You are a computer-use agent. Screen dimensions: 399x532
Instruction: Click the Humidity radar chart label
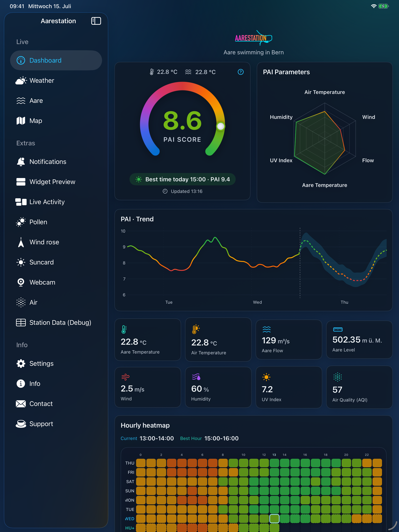tap(281, 117)
